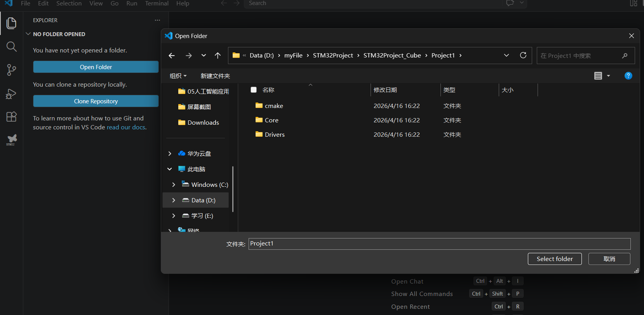Change the view layout icon in dialog

pyautogui.click(x=598, y=76)
